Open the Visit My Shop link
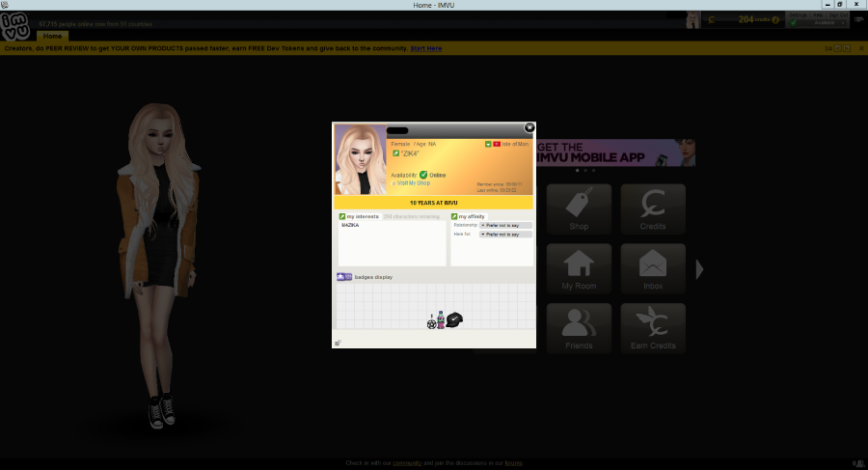 [413, 183]
